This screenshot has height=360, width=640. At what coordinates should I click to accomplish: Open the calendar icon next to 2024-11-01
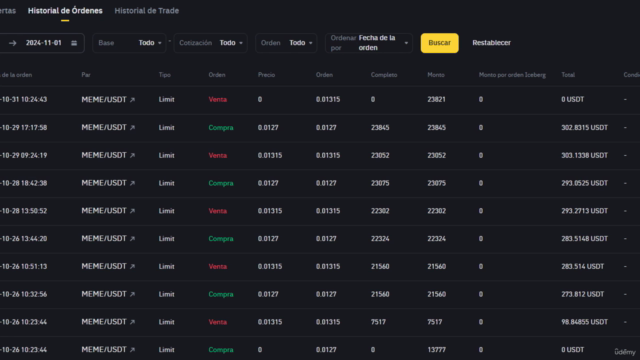point(74,43)
